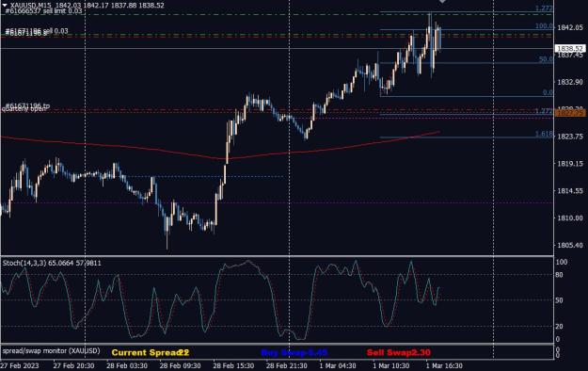Viewport: 588px width, 371px height.
Task: Click the current price label 1838.52
Action: [x=570, y=48]
